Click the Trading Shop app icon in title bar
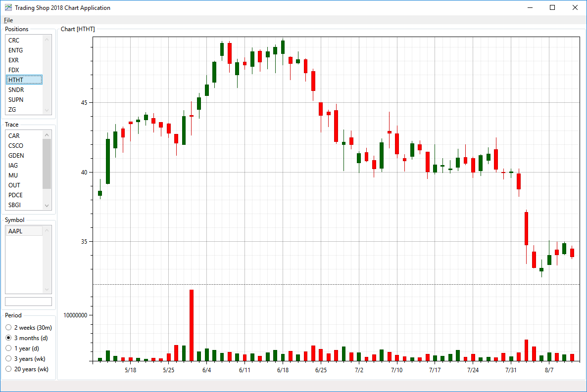 tap(8, 7)
